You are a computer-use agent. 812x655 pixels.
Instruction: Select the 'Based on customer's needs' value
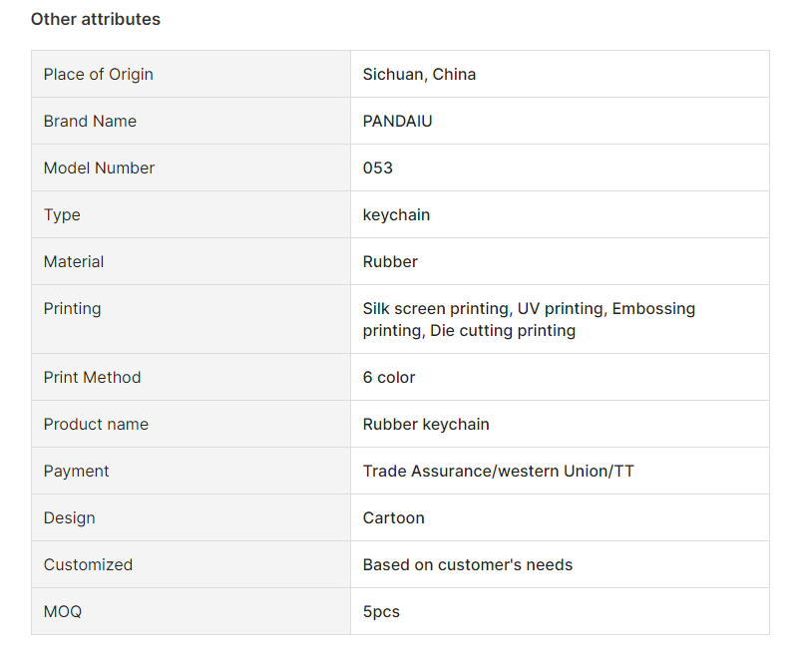pos(468,564)
